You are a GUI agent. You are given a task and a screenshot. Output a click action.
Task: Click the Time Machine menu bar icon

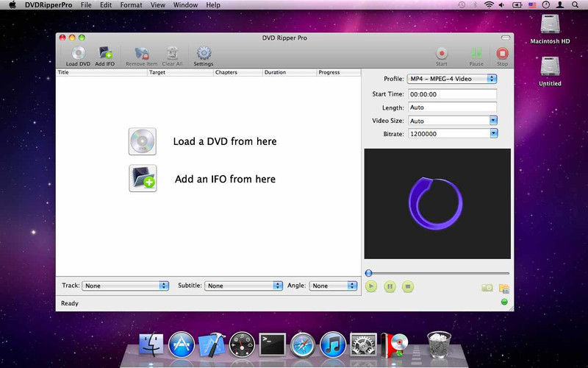tap(462, 5)
